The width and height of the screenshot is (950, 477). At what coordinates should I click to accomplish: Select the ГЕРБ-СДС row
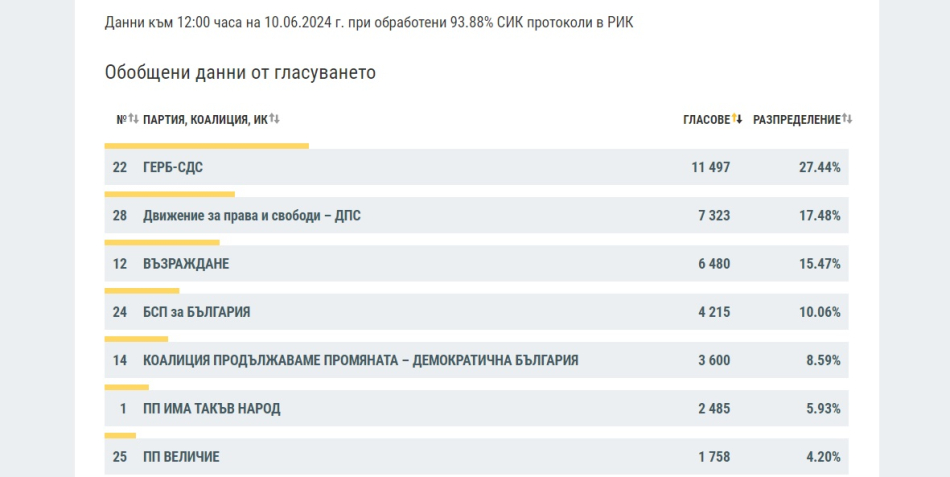click(x=476, y=167)
